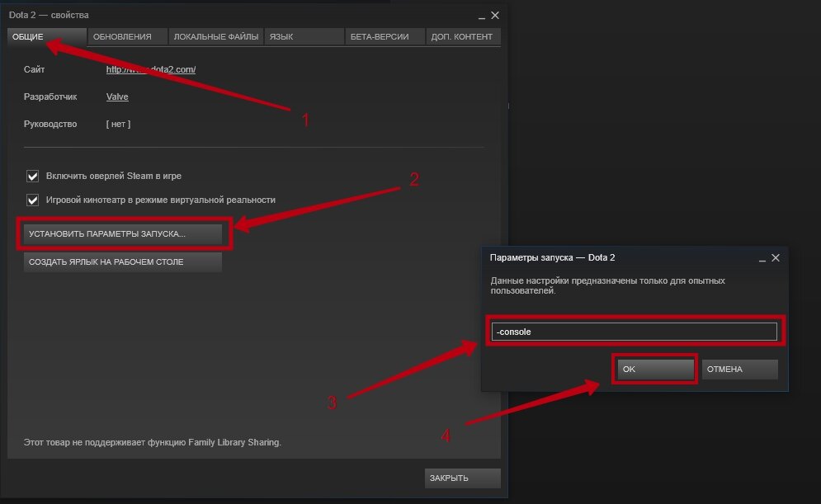
Task: Open the Valve developer link
Action: 117,97
